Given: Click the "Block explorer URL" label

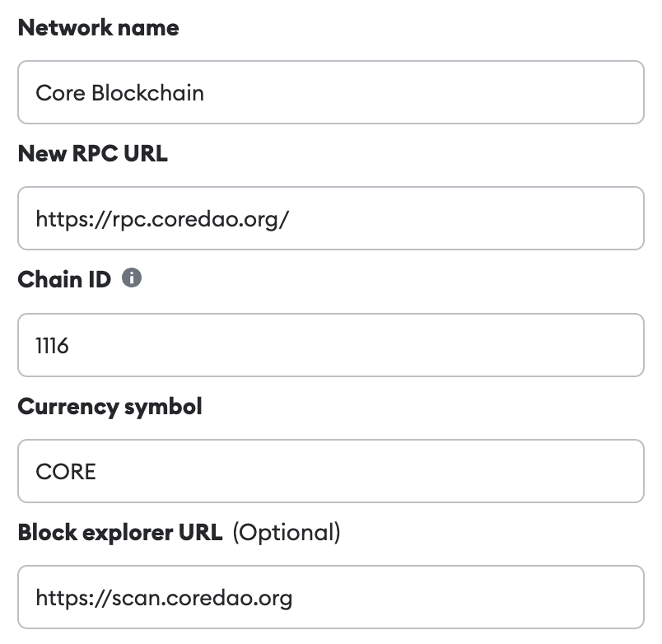Looking at the screenshot, I should pyautogui.click(x=119, y=532).
